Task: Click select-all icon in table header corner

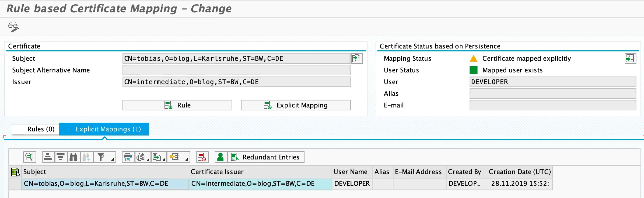Action: [15, 172]
